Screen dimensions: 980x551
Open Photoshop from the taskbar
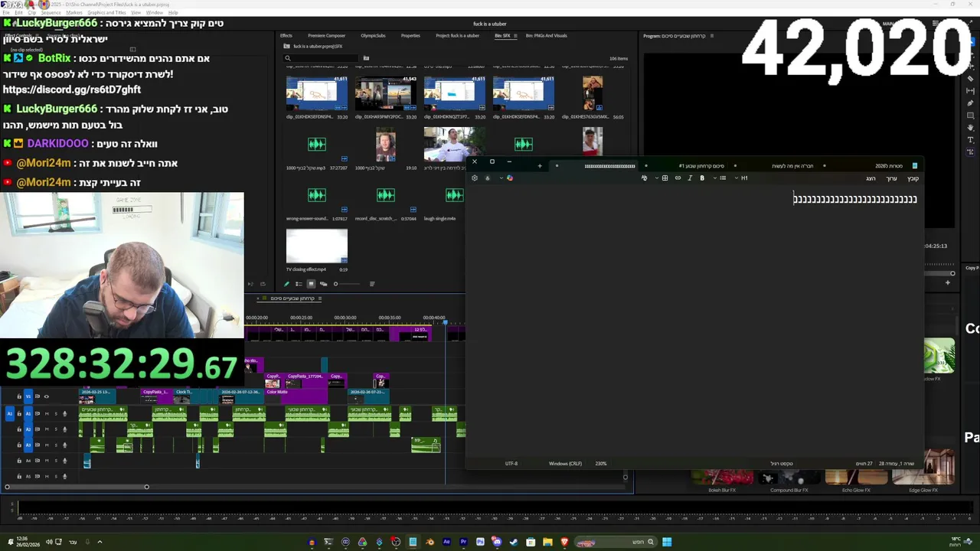coord(480,542)
